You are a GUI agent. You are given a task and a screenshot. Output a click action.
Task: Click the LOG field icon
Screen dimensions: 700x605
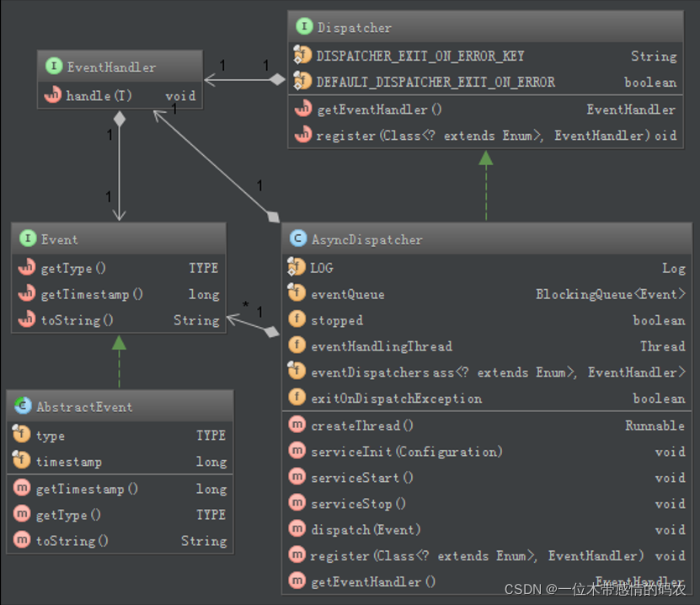[297, 267]
